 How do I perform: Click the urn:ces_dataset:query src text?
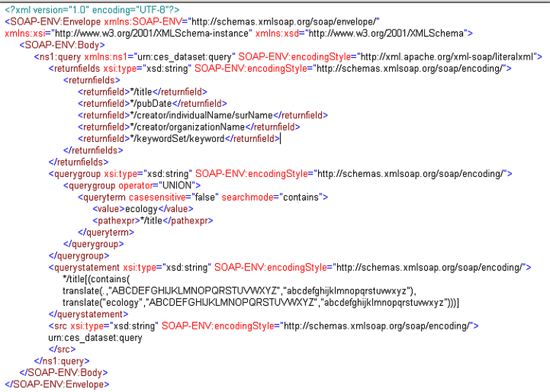pos(95,338)
